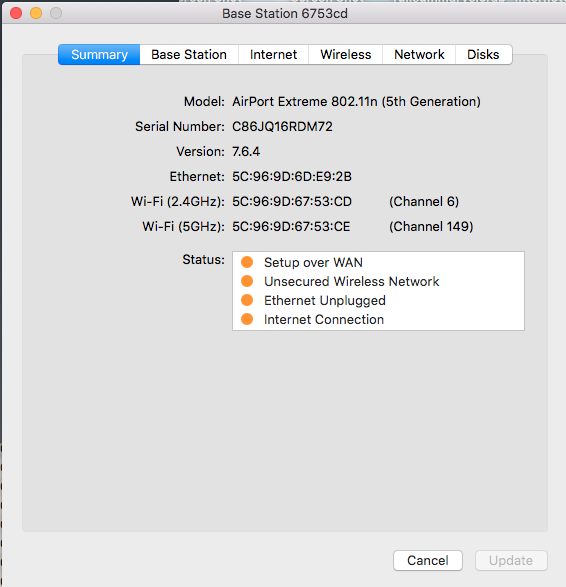Switch to the Summary tab
566x587 pixels.
coord(99,55)
